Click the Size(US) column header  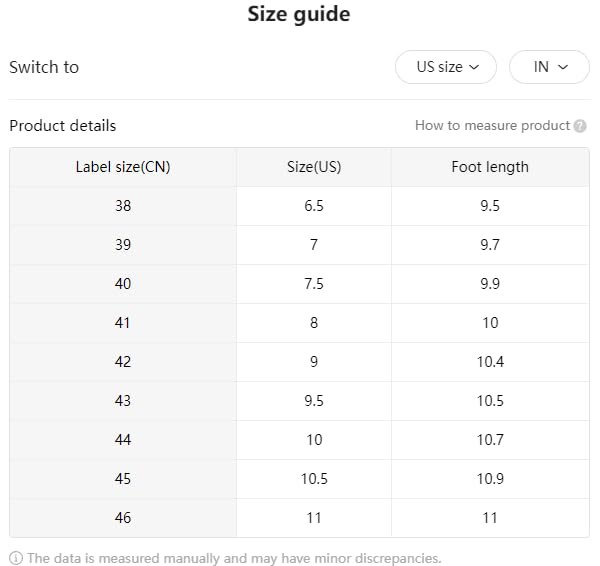point(314,167)
